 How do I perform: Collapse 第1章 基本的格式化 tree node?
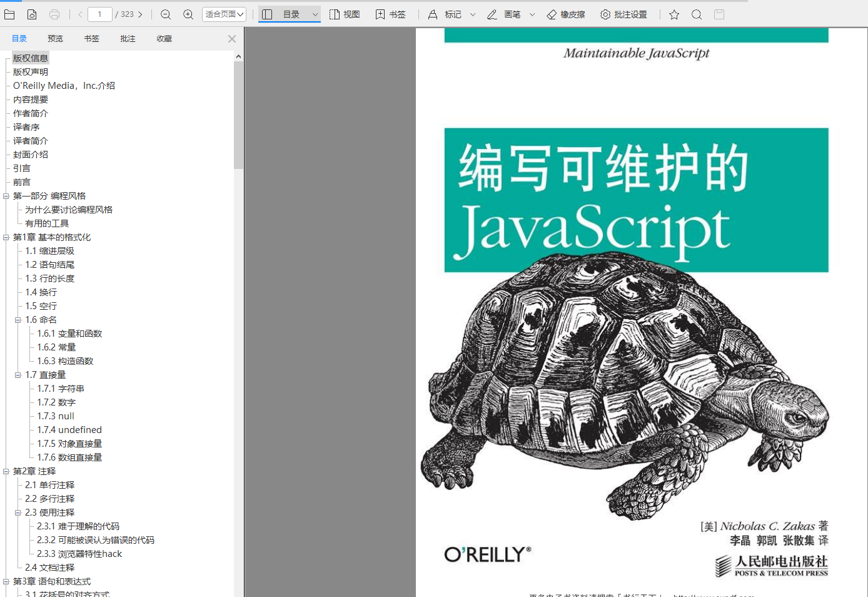pos(6,237)
